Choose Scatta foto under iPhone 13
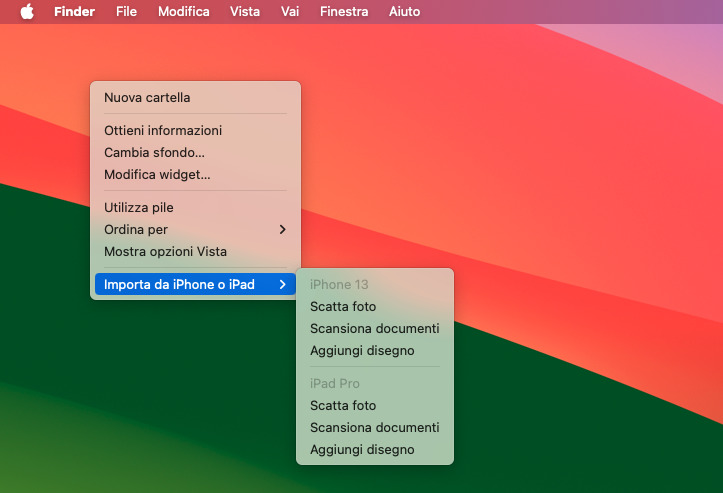723x493 pixels. (343, 306)
